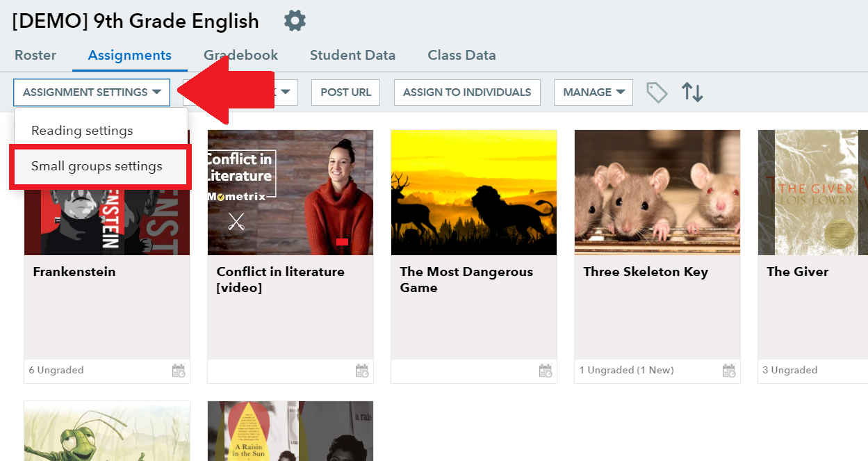Screen dimensions: 868x461
Task: Open class settings gear icon
Action: pos(295,20)
